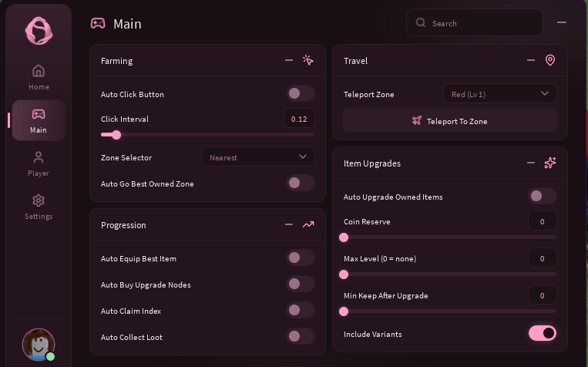The image size is (588, 367).
Task: Collapse the Item Upgrades panel
Action: pos(531,163)
